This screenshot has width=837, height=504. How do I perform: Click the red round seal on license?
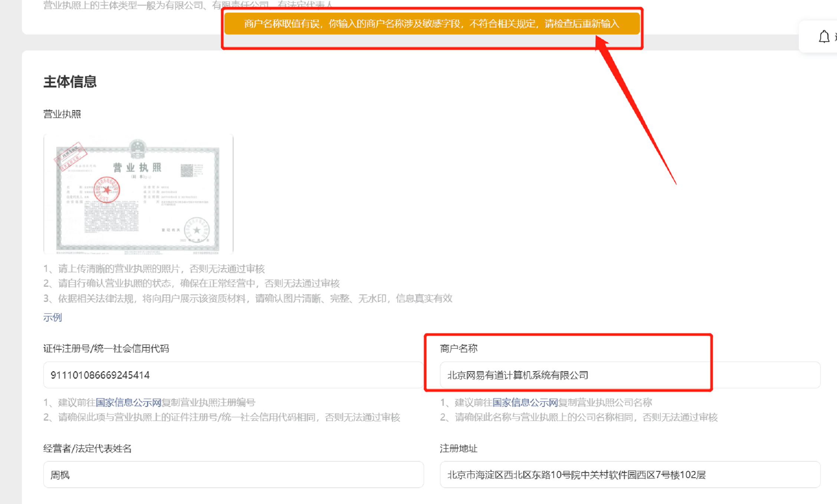click(106, 190)
